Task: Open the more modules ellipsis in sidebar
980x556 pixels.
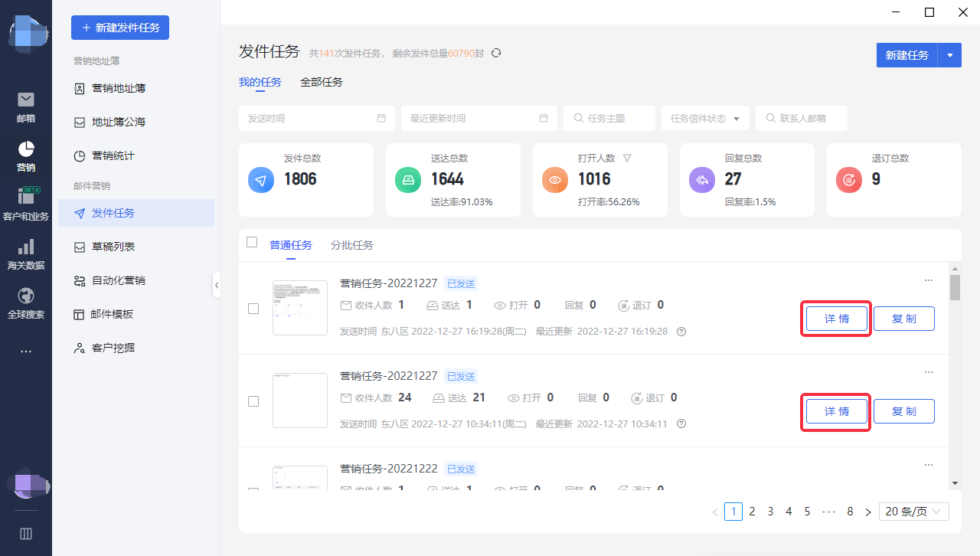Action: coord(26,352)
